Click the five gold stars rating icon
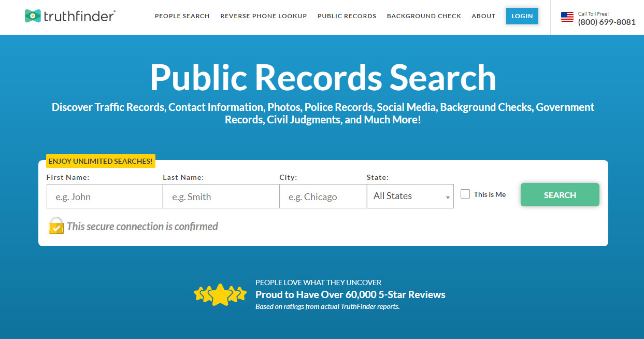The width and height of the screenshot is (644, 339). tap(220, 294)
